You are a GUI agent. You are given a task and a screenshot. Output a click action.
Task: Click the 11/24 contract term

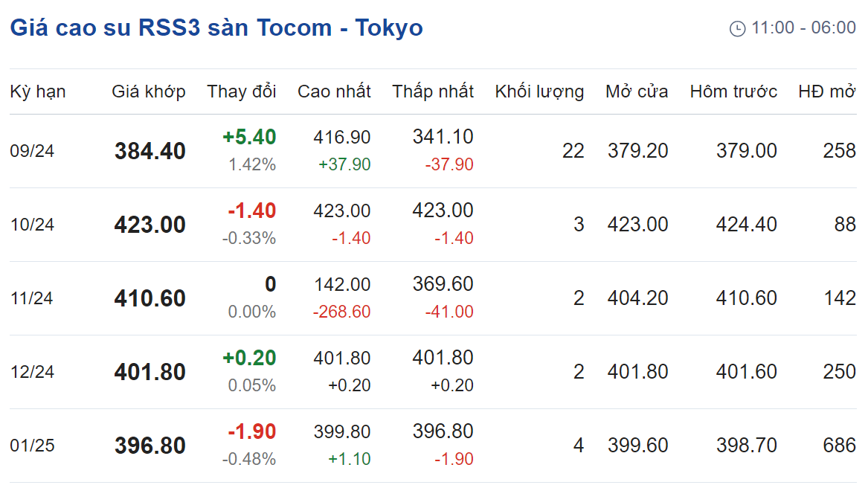coord(31,298)
